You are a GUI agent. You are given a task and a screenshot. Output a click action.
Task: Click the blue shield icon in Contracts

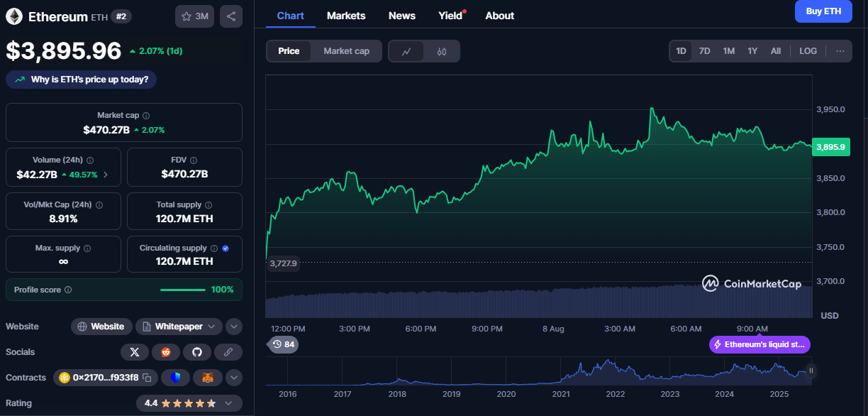[x=175, y=378]
